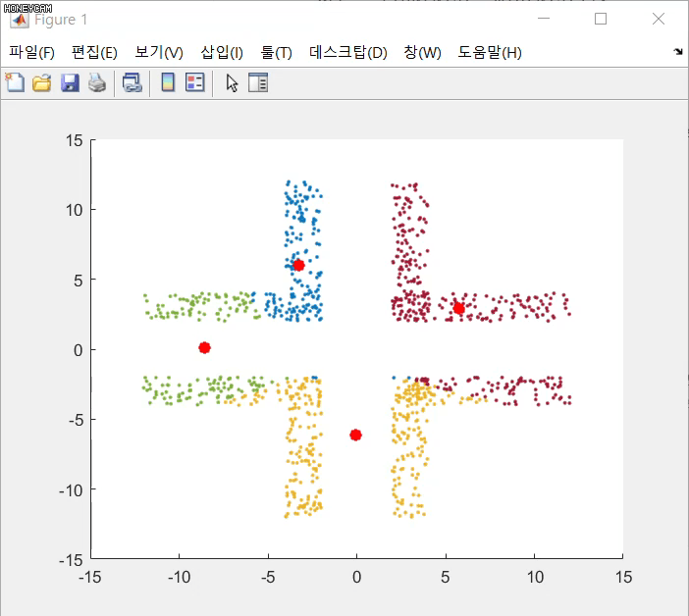The width and height of the screenshot is (689, 616).
Task: Open the 창(W) menu
Action: tap(422, 52)
